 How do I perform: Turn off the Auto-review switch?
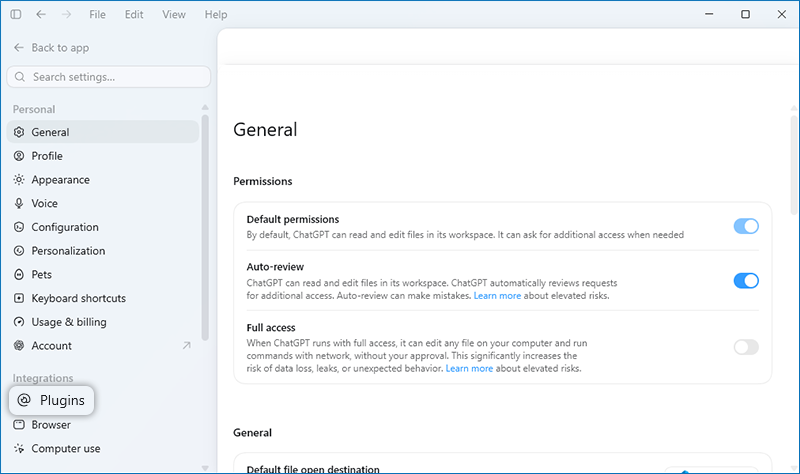pos(746,281)
